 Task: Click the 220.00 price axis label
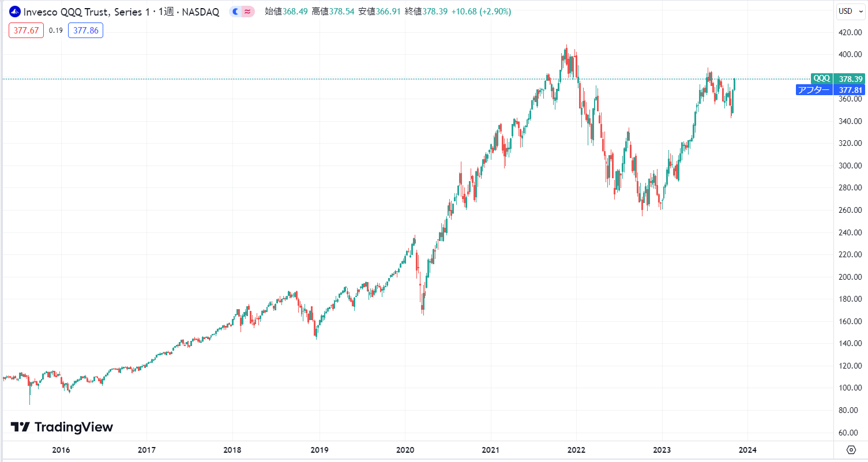[851, 254]
